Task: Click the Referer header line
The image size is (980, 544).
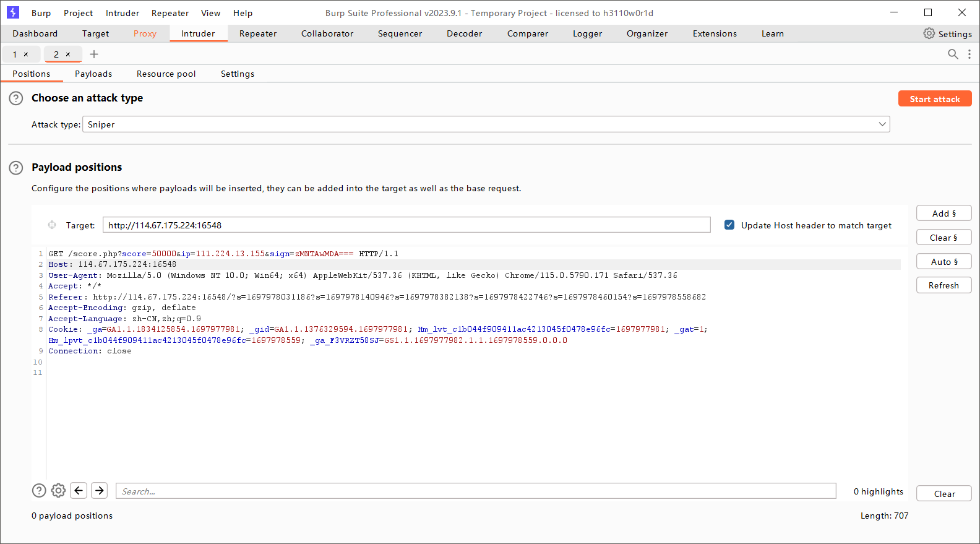Action: pyautogui.click(x=377, y=297)
